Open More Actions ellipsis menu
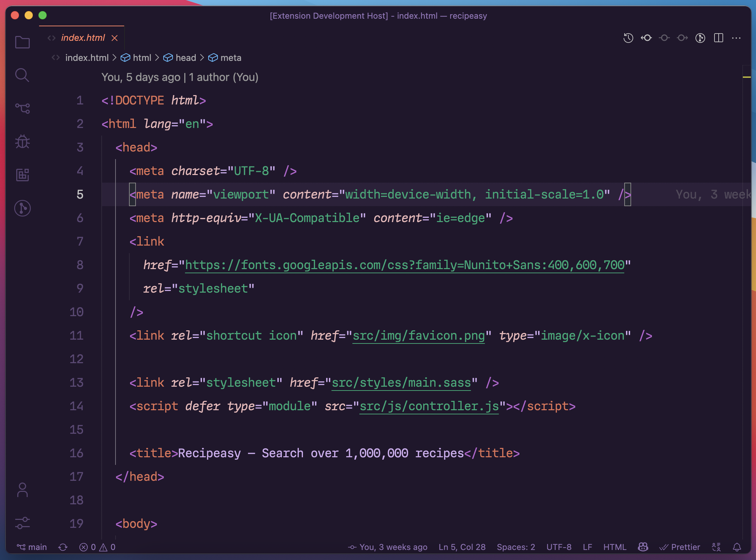This screenshot has height=560, width=756. 736,38
